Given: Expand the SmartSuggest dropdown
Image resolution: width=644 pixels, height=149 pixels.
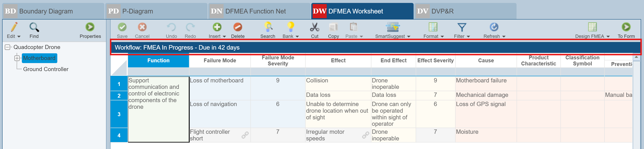Looking at the screenshot, I should (393, 36).
